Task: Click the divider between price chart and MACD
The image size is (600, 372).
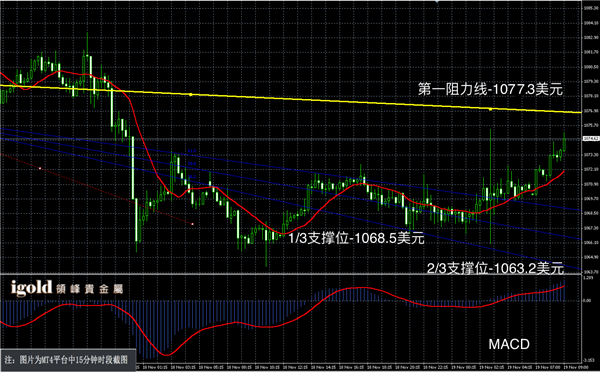Action: 291,274
